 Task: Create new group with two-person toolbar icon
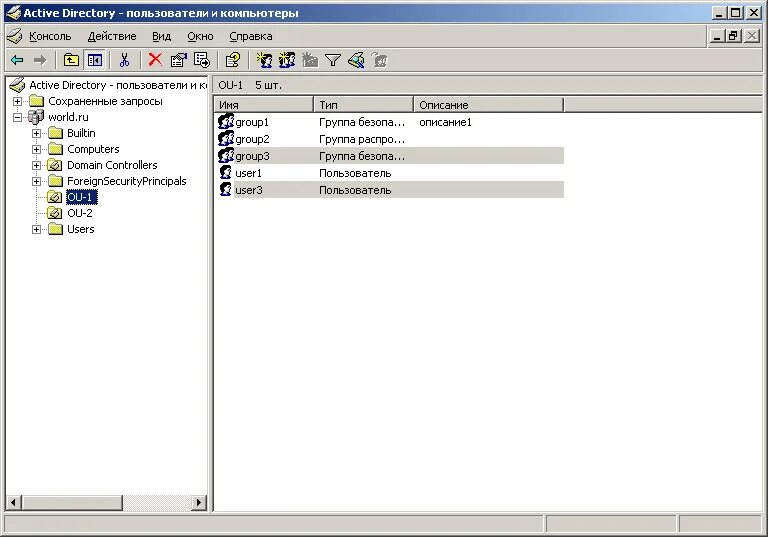click(x=287, y=60)
